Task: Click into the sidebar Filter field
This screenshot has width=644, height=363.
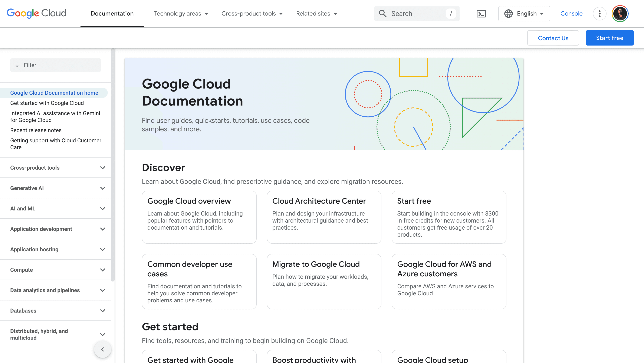Action: point(56,65)
